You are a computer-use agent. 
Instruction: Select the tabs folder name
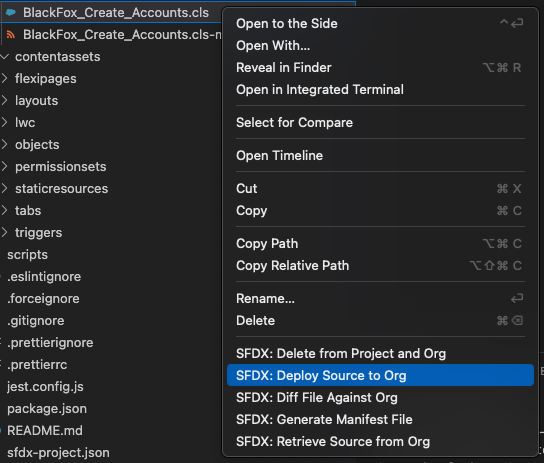(x=28, y=211)
